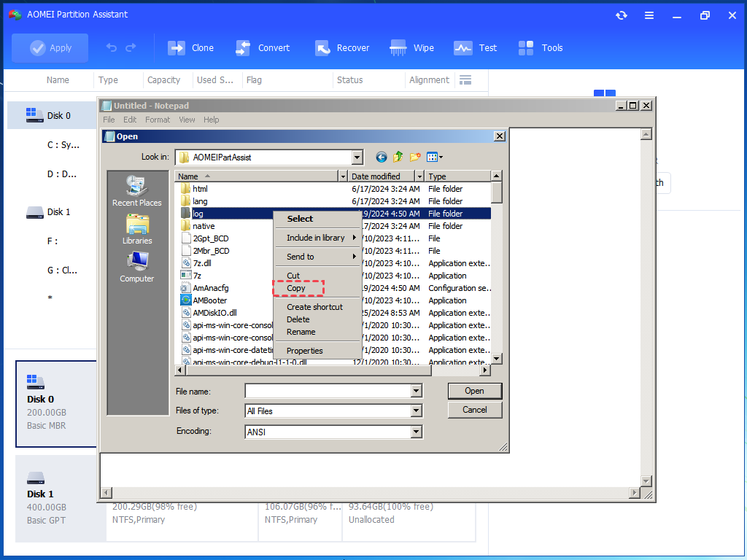The image size is (747, 560).
Task: Click file list horizontal scrollbar right arrow
Action: point(485,370)
